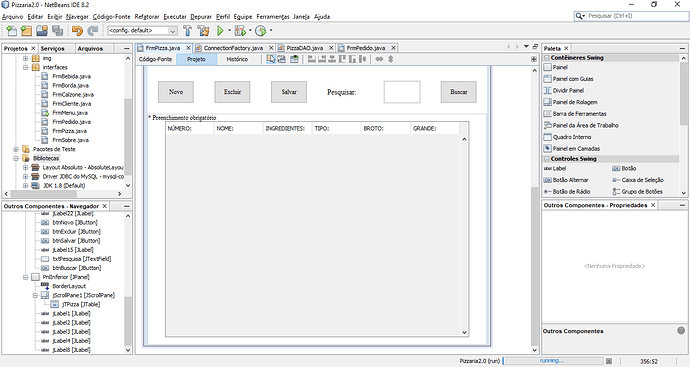The image size is (690, 367).
Task: Click the Save All toolbar icon
Action: (x=57, y=30)
